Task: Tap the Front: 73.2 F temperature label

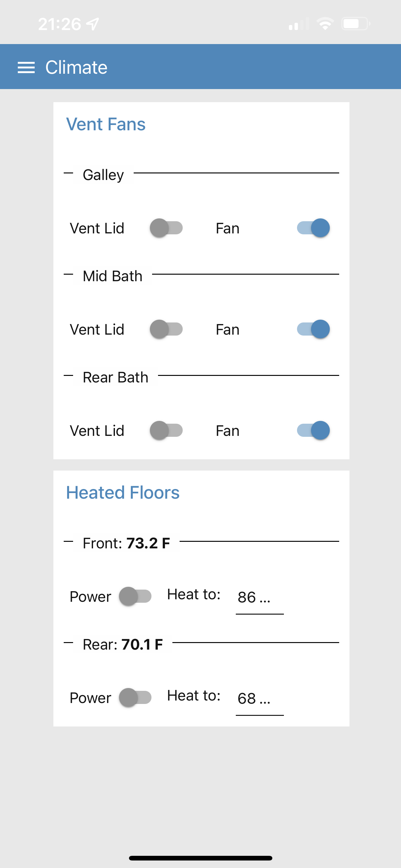Action: [x=126, y=543]
